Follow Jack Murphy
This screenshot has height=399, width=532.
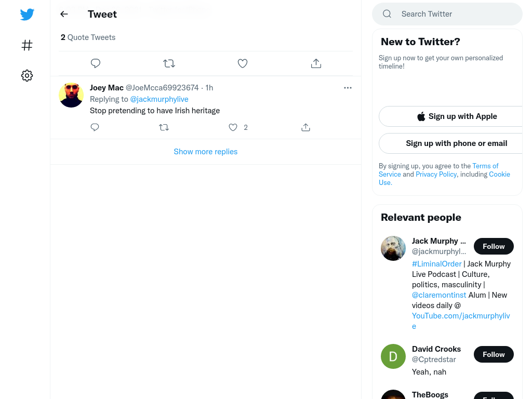tap(494, 246)
